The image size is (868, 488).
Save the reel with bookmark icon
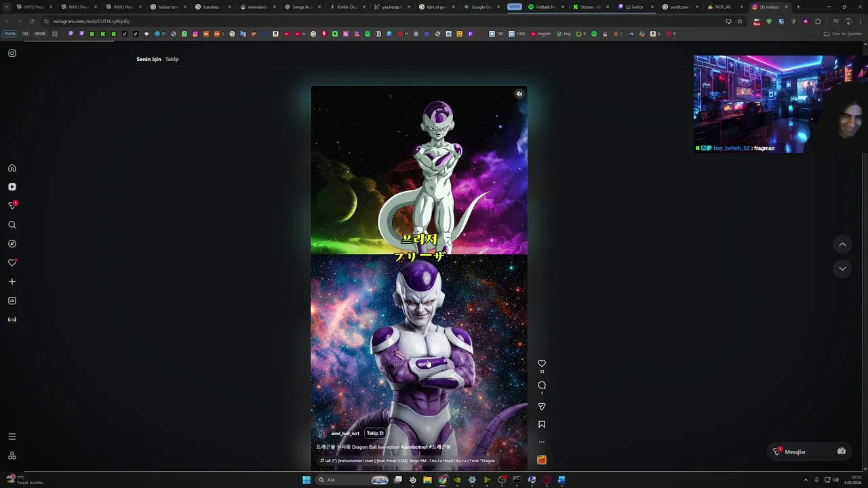tap(542, 424)
